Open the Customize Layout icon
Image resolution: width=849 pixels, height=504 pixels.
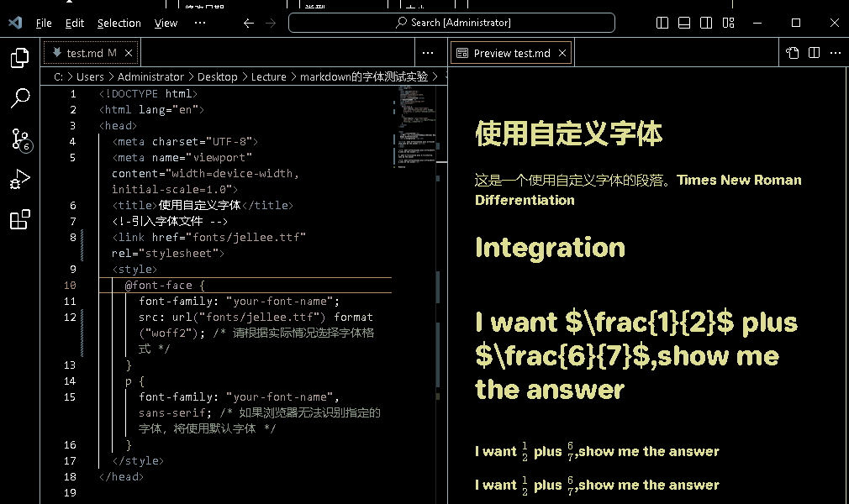728,23
